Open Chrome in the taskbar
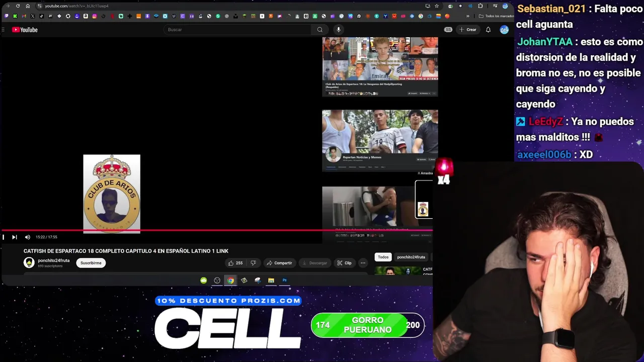This screenshot has height=362, width=644. (x=230, y=281)
